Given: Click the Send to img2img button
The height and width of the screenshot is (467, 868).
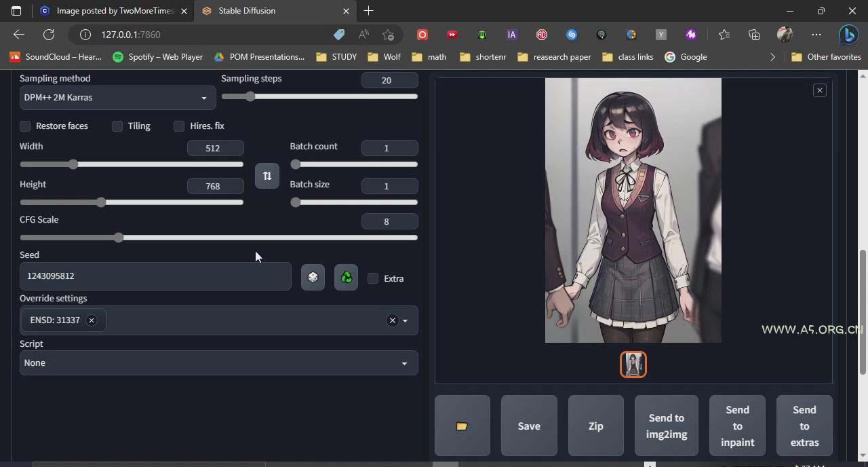Looking at the screenshot, I should (x=666, y=426).
